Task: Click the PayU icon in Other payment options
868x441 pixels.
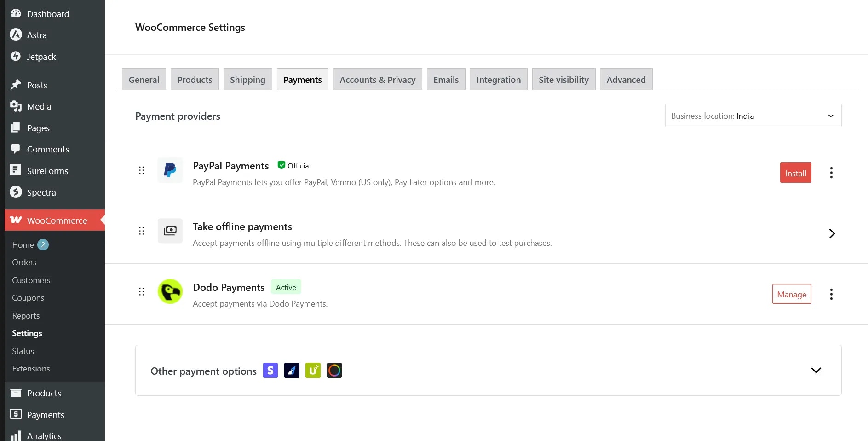Action: coord(313,371)
